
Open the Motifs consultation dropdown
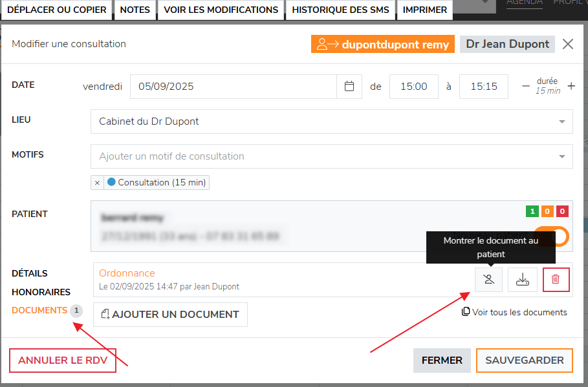click(x=560, y=156)
